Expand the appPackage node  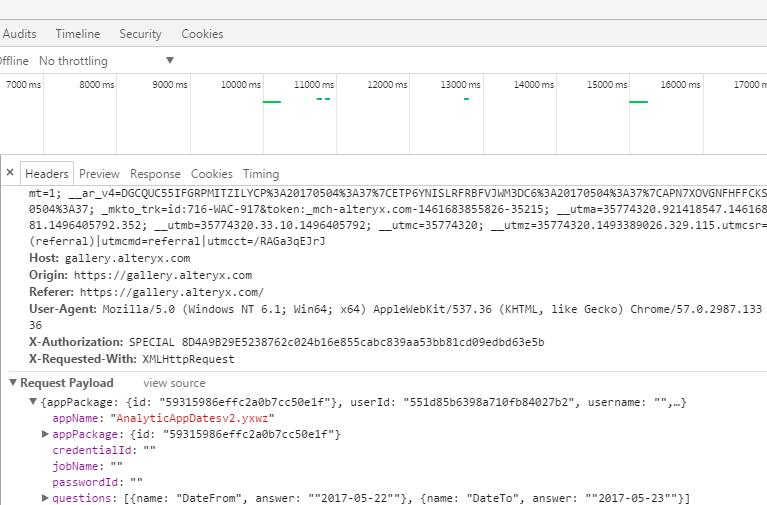point(45,434)
